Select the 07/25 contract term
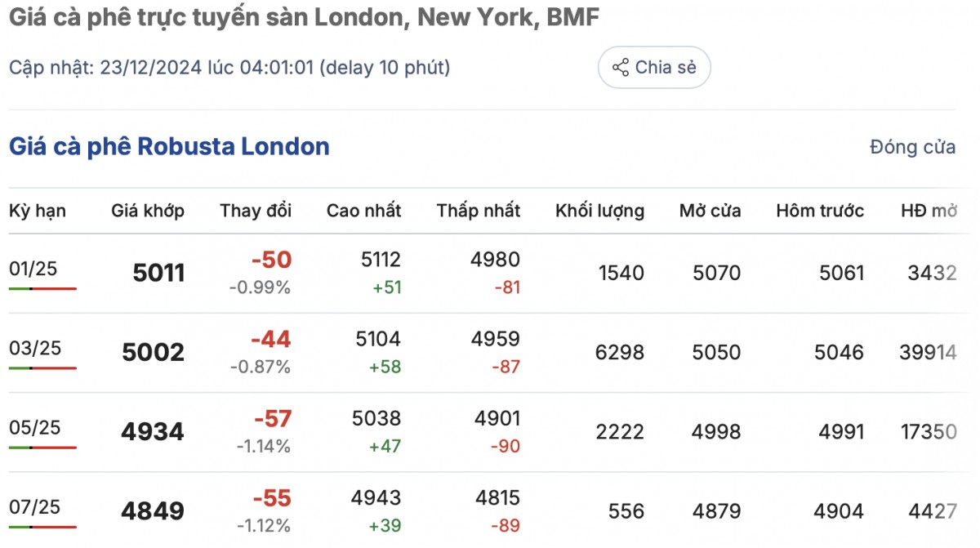 coord(35,507)
